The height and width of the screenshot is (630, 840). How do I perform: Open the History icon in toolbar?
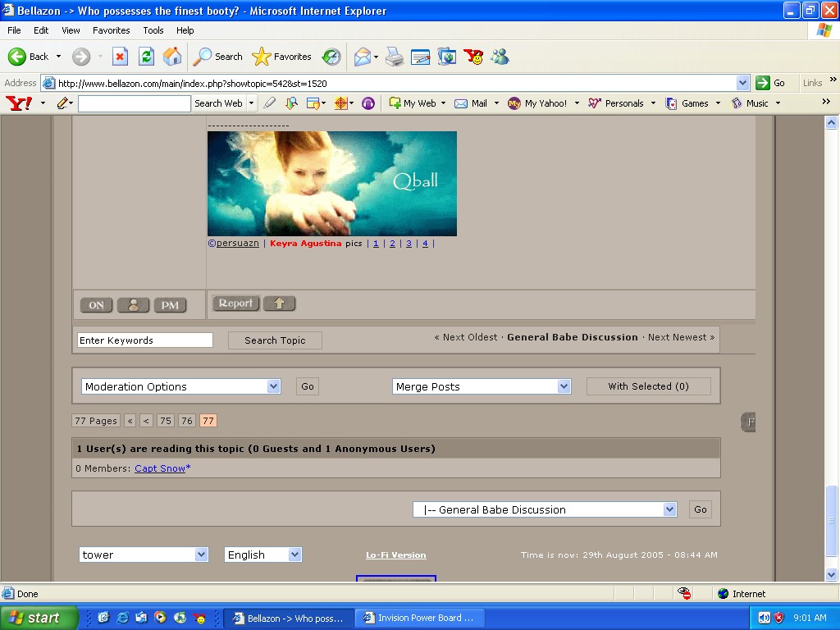331,57
